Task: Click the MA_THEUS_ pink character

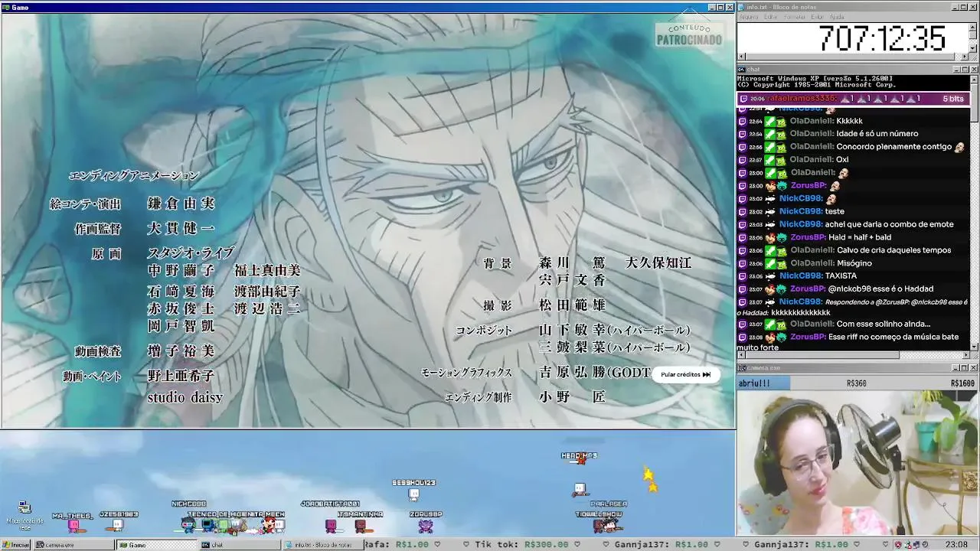Action: click(x=73, y=525)
